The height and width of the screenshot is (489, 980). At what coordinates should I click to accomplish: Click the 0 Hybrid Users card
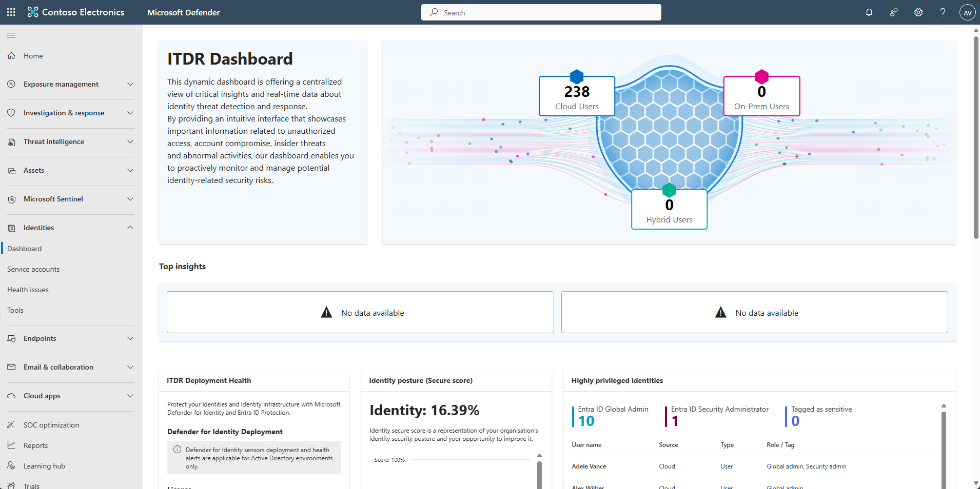[669, 210]
